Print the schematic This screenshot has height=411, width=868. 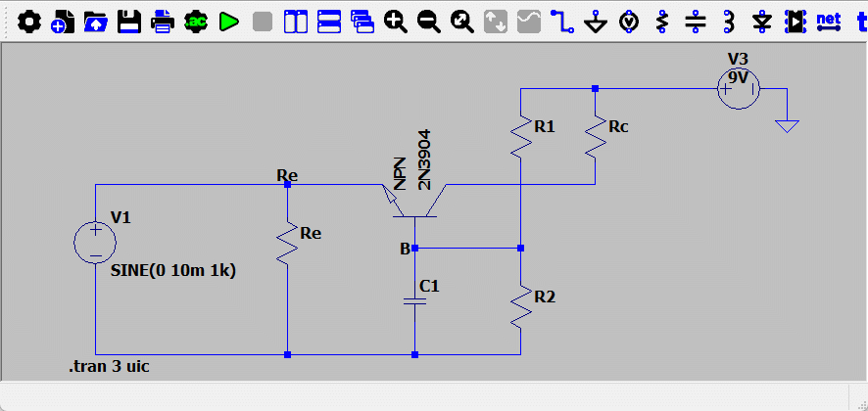click(163, 22)
